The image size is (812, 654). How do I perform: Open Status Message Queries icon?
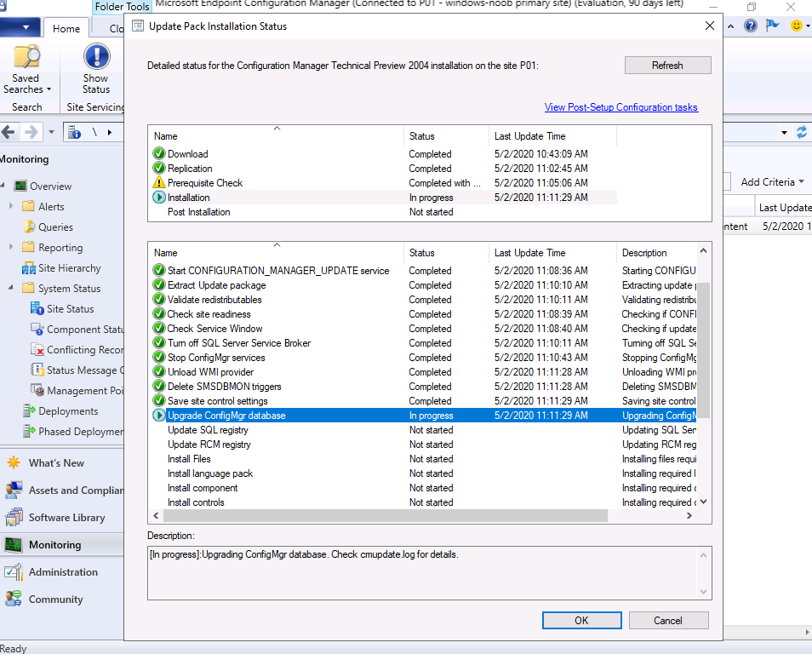[37, 370]
